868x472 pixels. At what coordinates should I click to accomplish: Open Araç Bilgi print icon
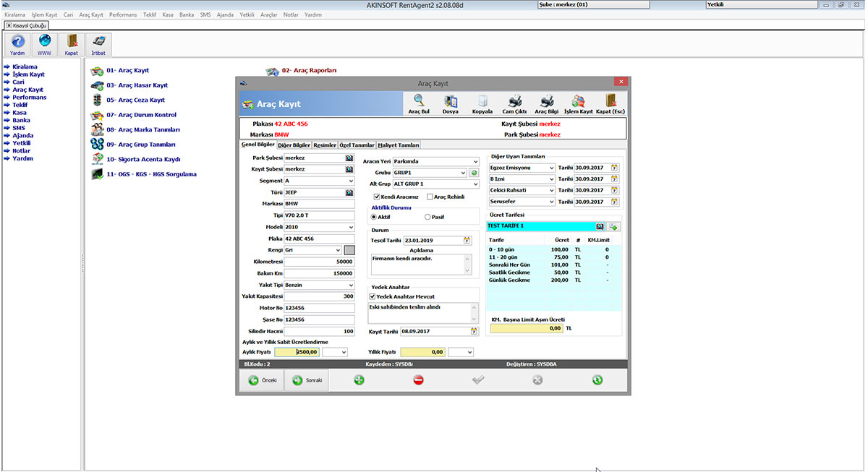click(x=546, y=102)
